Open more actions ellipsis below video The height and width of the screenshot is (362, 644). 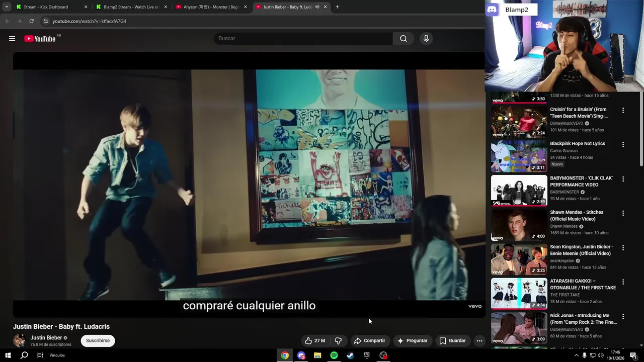coord(479,340)
